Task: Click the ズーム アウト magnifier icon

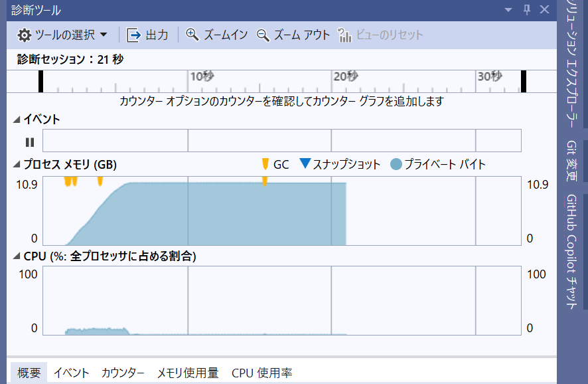Action: pyautogui.click(x=263, y=35)
